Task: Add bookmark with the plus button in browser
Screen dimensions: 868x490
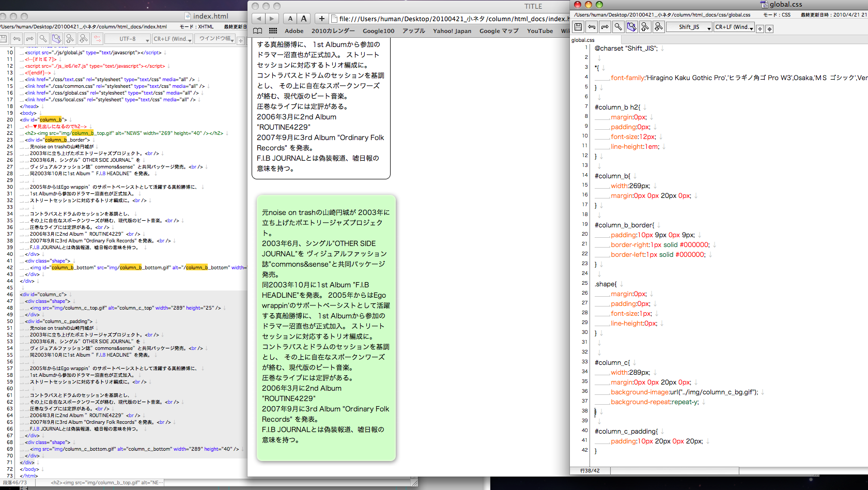Action: (321, 19)
